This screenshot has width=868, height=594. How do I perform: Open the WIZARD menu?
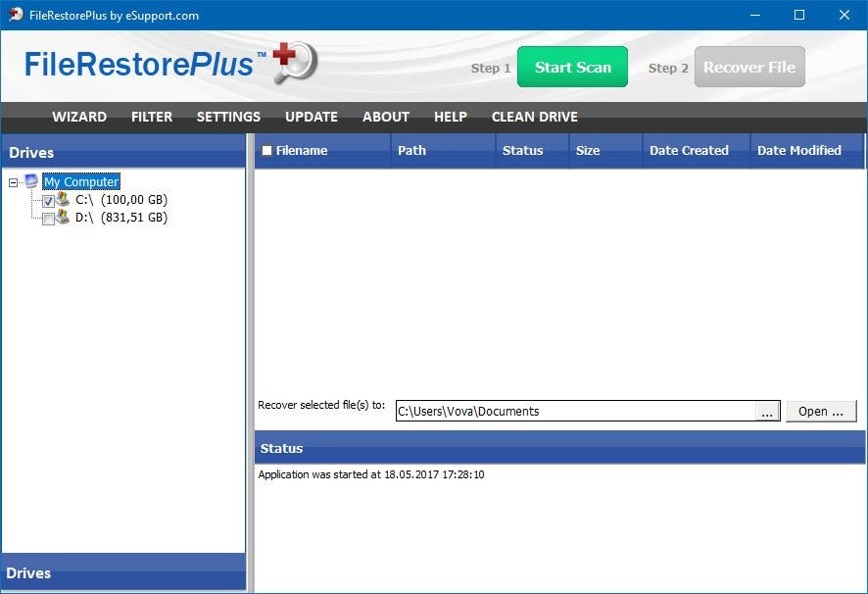point(79,117)
